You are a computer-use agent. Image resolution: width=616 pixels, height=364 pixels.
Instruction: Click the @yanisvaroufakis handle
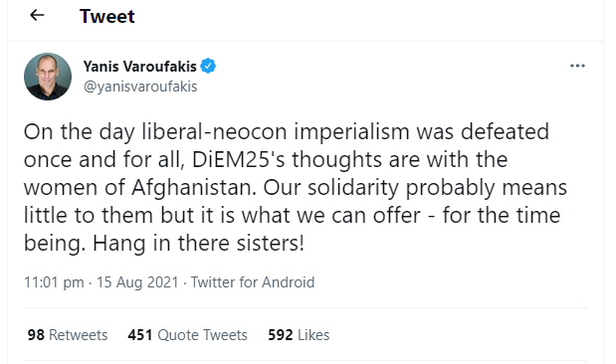(140, 87)
